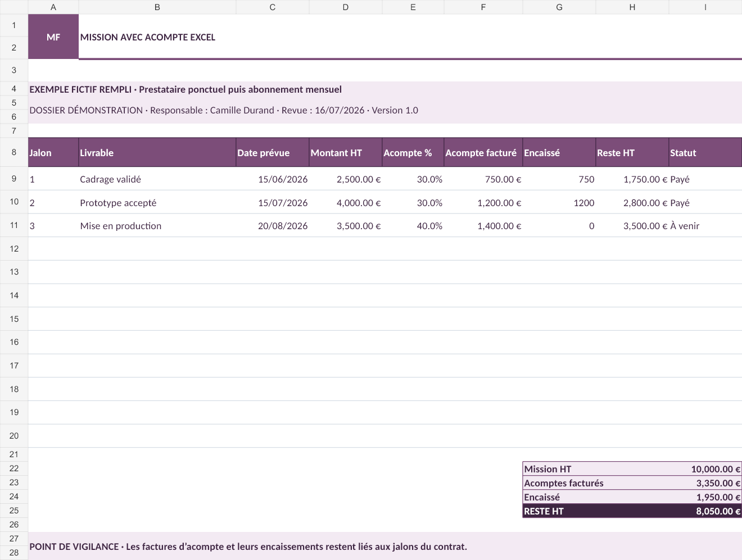Select date cell 15/06/2026
Screen dimensions: 742x560
(x=273, y=179)
